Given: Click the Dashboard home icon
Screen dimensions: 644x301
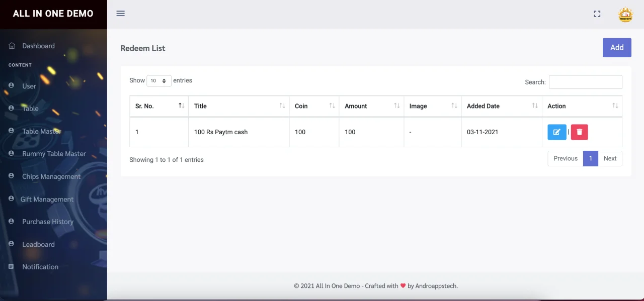Looking at the screenshot, I should point(12,46).
